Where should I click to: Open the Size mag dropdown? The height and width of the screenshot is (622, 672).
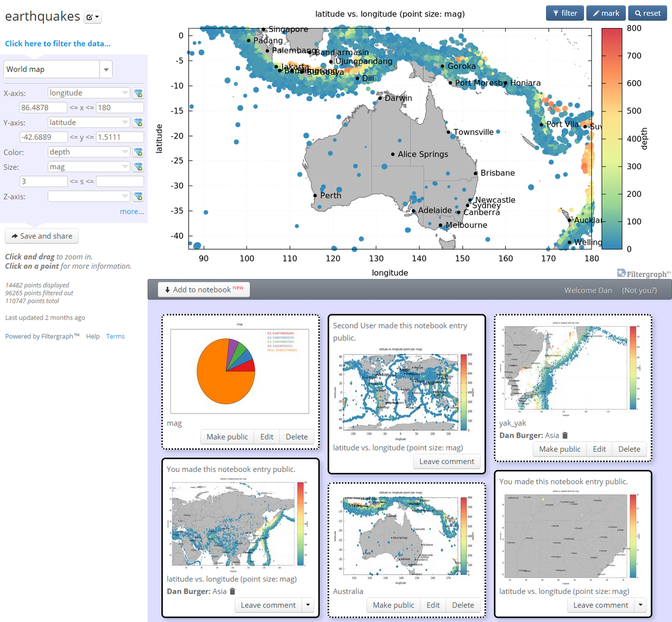click(88, 166)
